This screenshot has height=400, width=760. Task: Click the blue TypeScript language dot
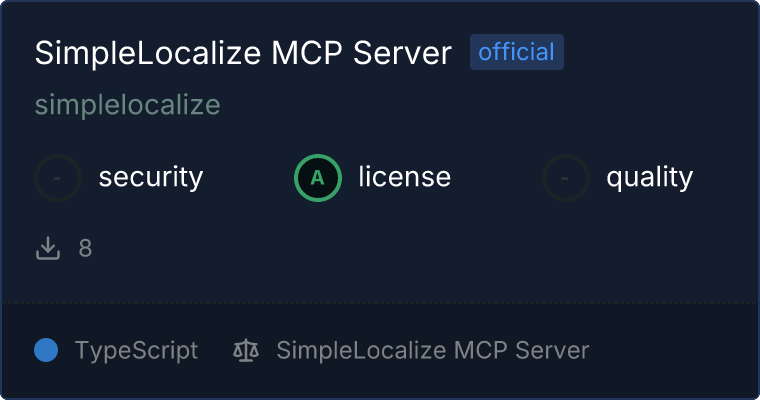coord(46,350)
